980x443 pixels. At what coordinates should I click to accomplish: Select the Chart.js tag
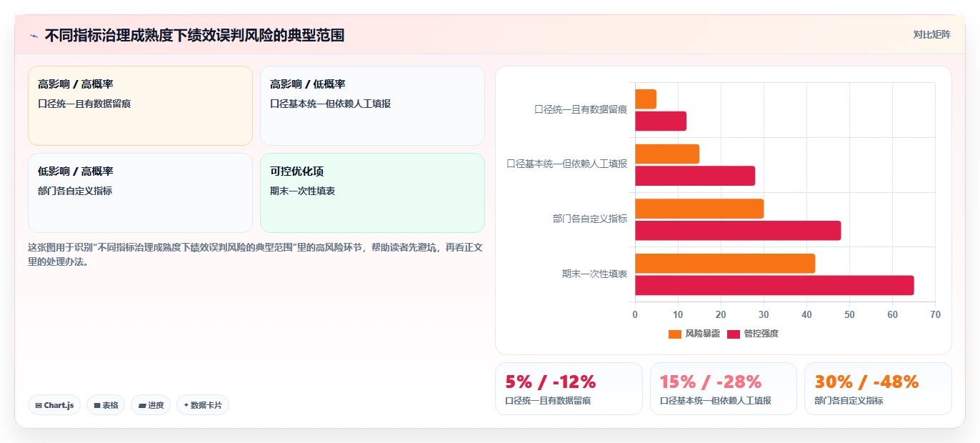coord(55,405)
